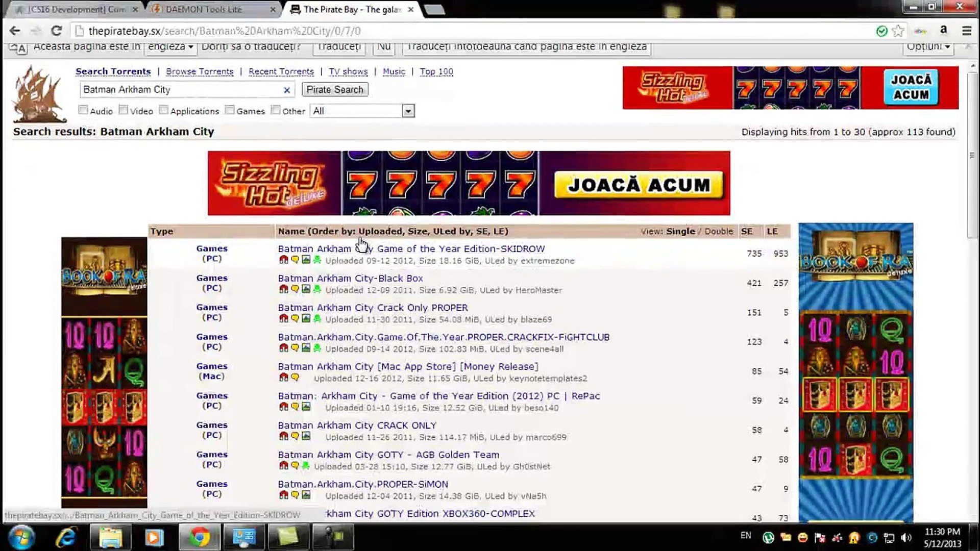Enable the Audio filter checkbox
980x551 pixels.
point(83,110)
